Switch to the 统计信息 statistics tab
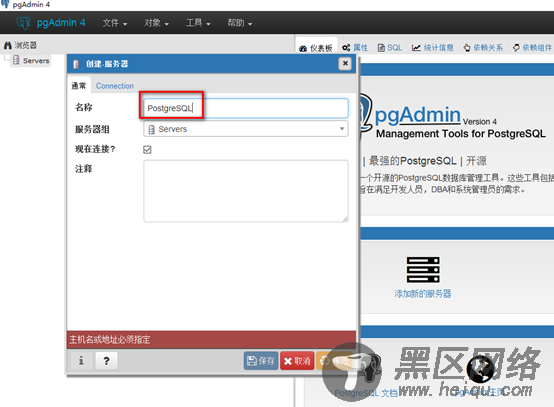The image size is (554, 407). tap(432, 48)
